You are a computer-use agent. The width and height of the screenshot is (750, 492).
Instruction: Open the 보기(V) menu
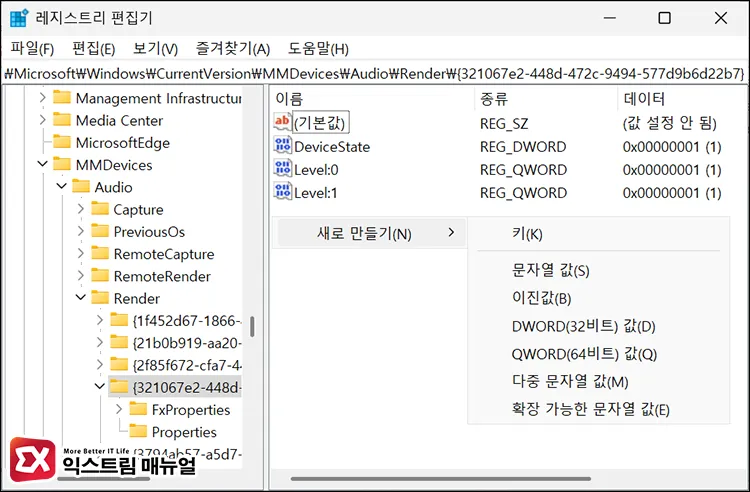[155, 49]
